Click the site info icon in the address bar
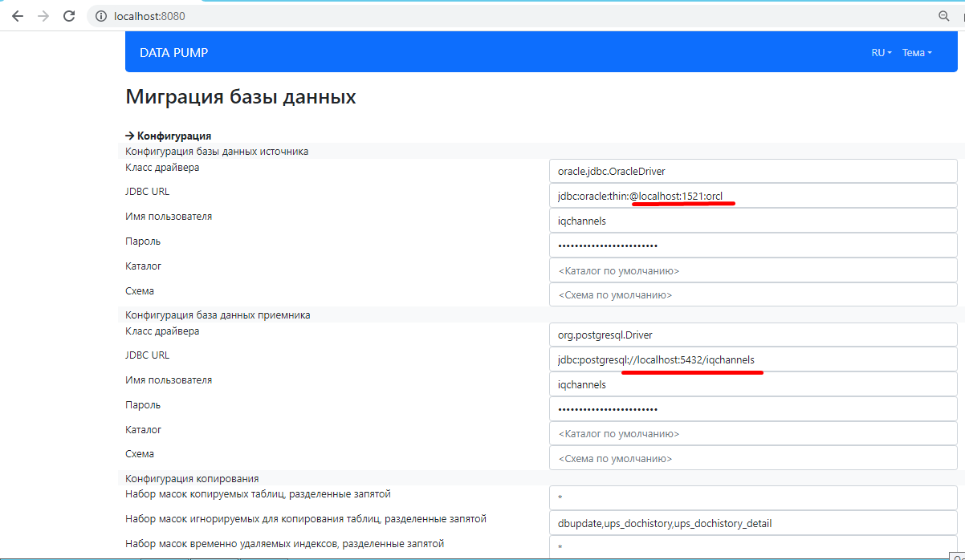This screenshot has height=560, width=965. click(101, 16)
